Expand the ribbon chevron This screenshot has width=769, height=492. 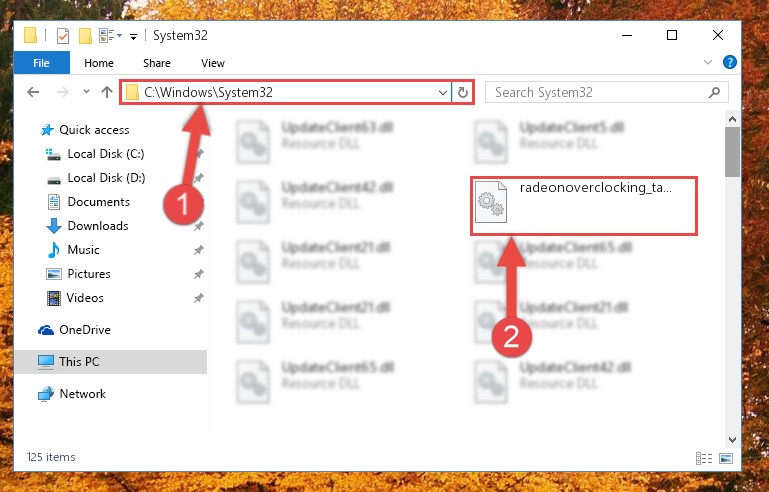[x=708, y=62]
